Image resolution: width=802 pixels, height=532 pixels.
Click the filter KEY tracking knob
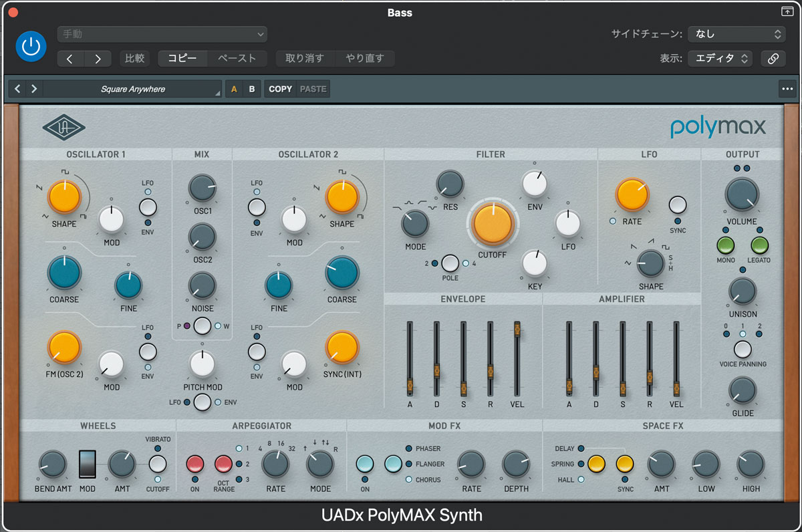534,263
